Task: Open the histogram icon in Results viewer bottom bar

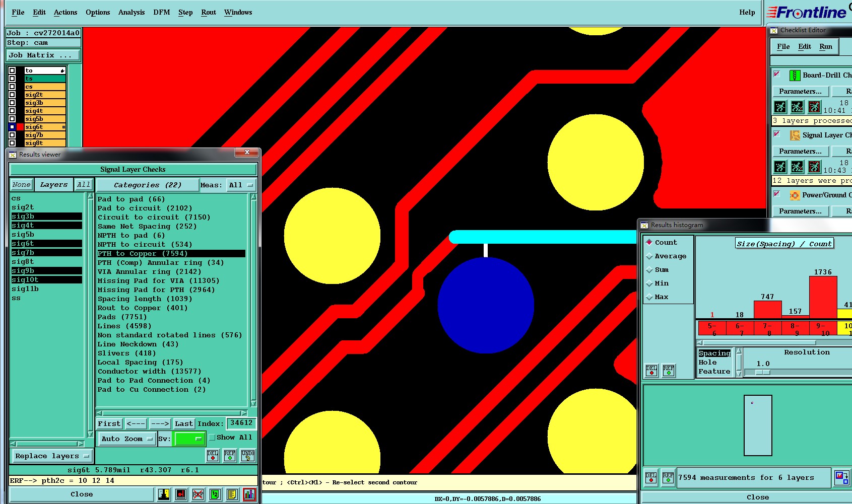Action: click(x=249, y=494)
